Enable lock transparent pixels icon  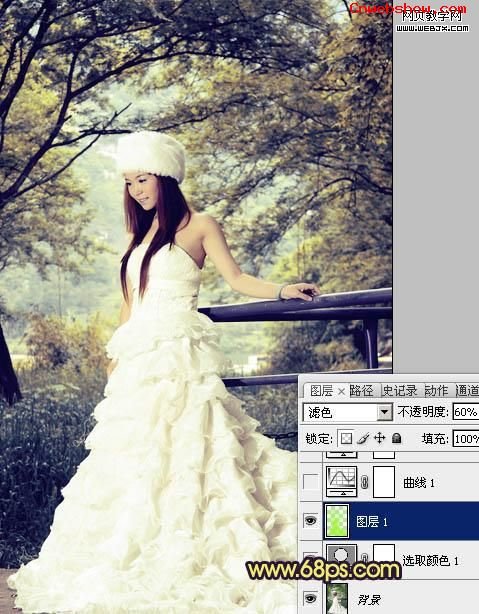346,438
